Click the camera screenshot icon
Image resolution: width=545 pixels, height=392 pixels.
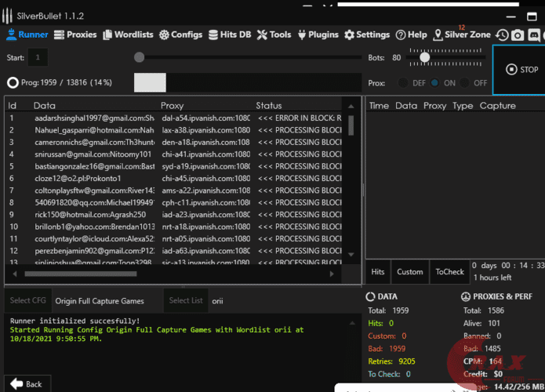click(x=518, y=34)
